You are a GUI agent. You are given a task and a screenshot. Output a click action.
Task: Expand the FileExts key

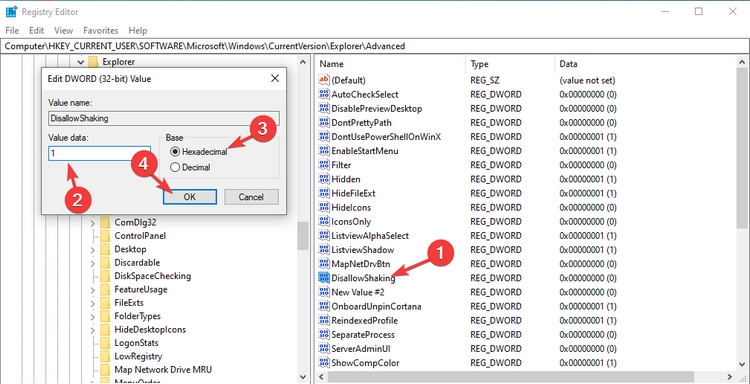tap(92, 303)
